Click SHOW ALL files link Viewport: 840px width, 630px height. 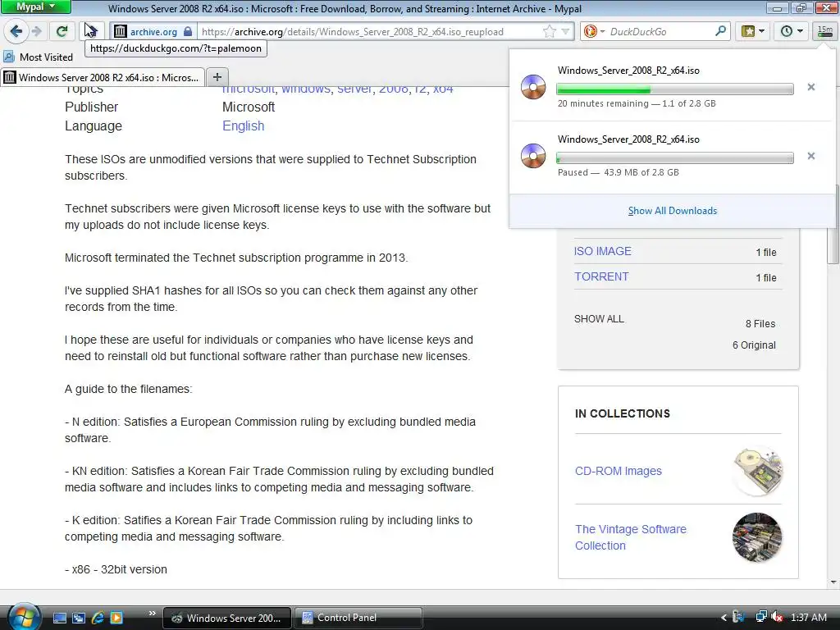tap(599, 319)
